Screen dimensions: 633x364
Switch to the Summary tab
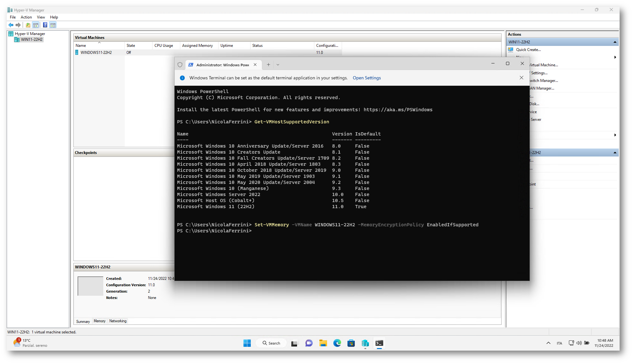(x=83, y=321)
